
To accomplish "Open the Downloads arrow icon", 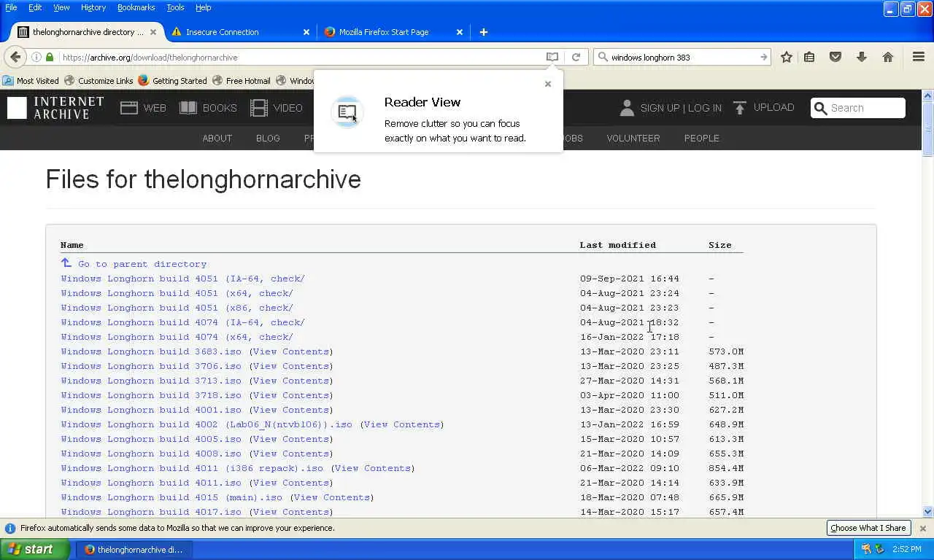I will 862,57.
